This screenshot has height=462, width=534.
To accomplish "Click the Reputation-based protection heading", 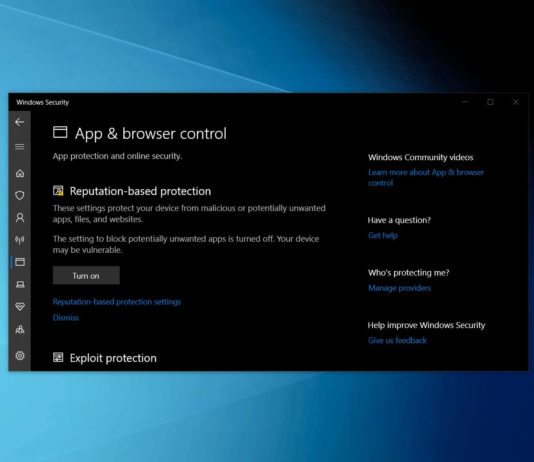I will [140, 191].
